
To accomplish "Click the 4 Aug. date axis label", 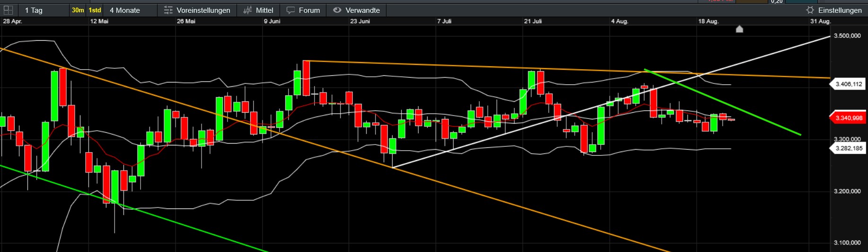I will pos(620,21).
